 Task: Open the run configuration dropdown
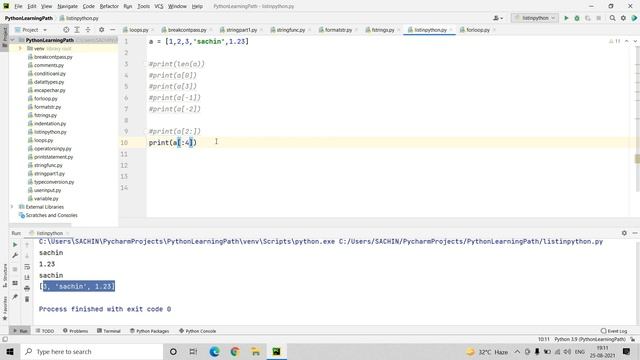pyautogui.click(x=535, y=18)
